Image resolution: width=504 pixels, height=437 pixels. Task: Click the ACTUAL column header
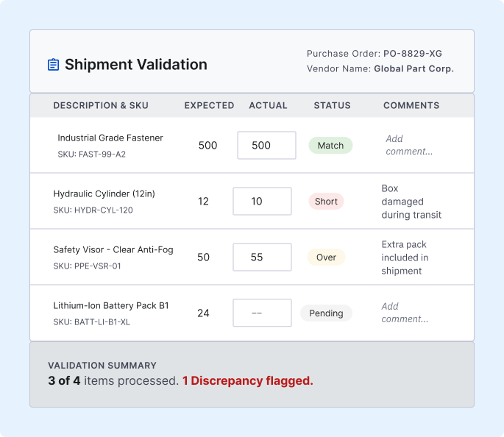tap(268, 105)
